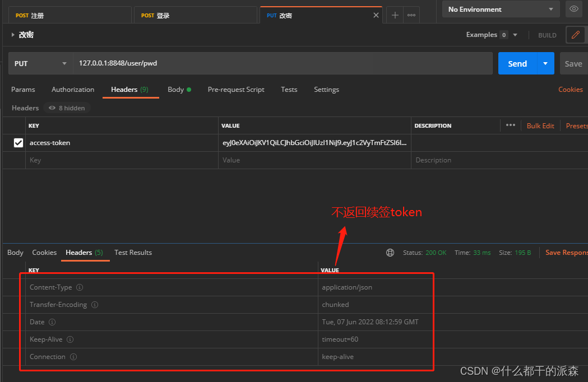The width and height of the screenshot is (588, 382).
Task: Switch to the POST 注册 tab
Action: (x=70, y=15)
